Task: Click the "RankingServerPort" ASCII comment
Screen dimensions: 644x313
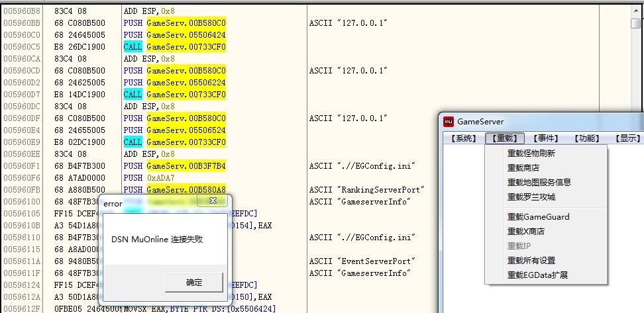Action: (367, 189)
